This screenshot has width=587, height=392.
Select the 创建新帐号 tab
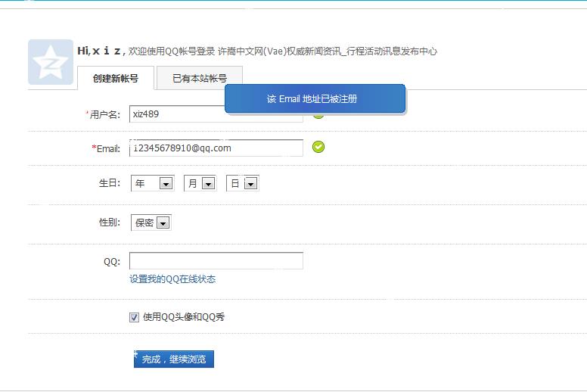pos(116,78)
